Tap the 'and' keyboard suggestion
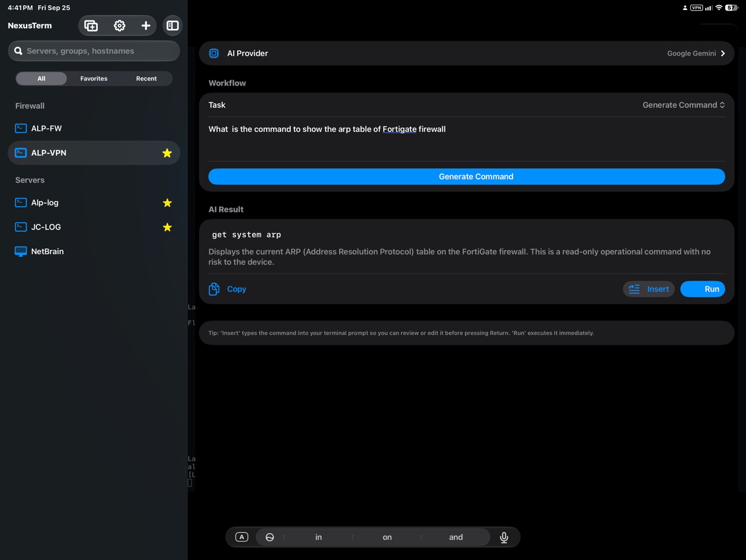Screen dimensions: 746x560 point(456,537)
